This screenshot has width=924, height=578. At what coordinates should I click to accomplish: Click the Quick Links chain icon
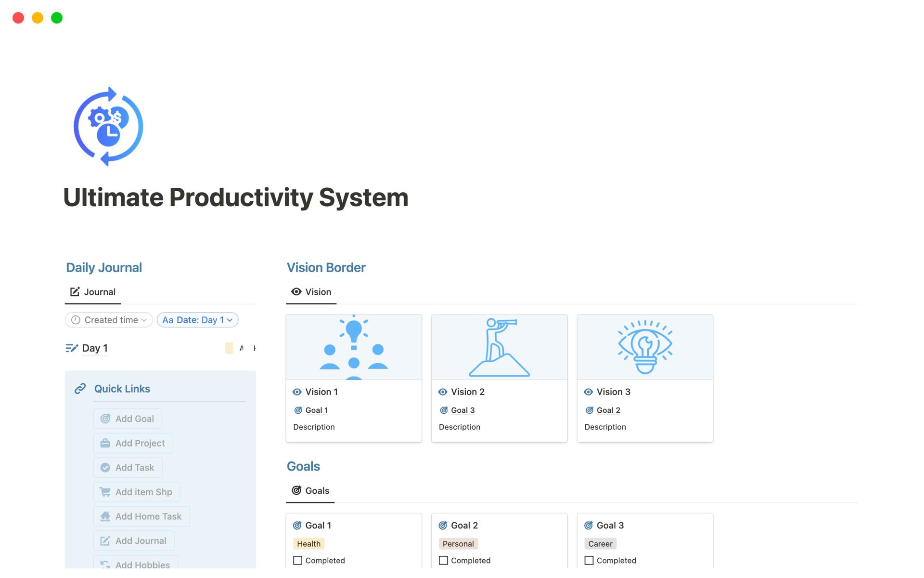(80, 388)
